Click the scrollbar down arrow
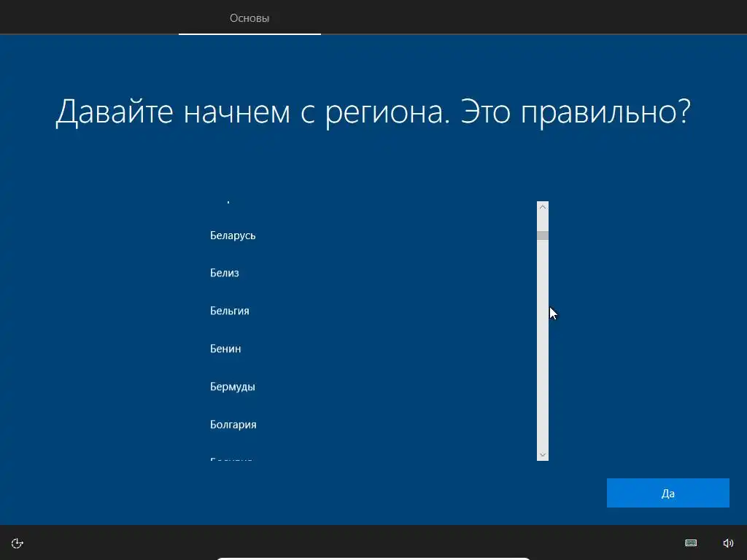The image size is (747, 560). coord(543,455)
